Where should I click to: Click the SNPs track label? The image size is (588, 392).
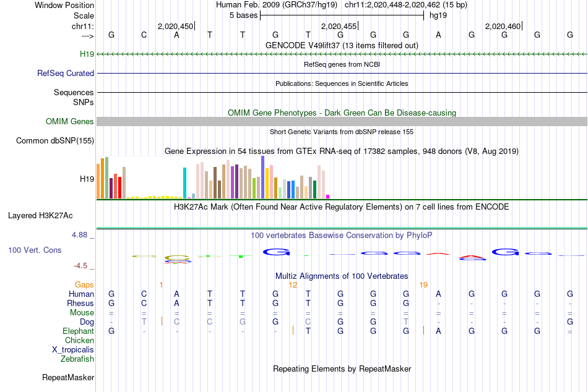(x=84, y=102)
